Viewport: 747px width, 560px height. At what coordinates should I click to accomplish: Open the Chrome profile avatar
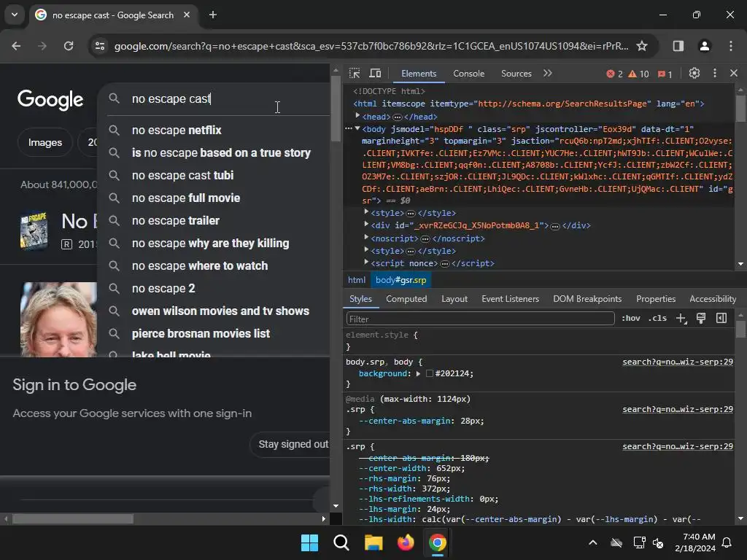704,46
